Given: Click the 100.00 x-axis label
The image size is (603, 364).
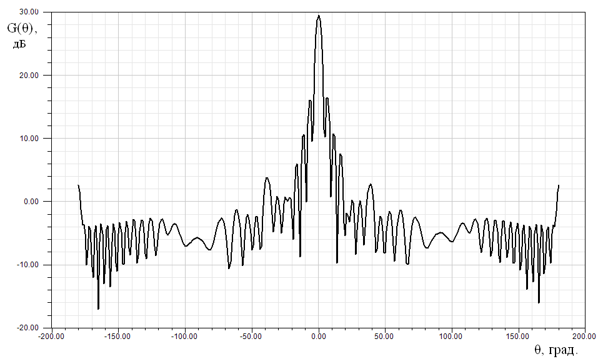Looking at the screenshot, I should coord(452,337).
